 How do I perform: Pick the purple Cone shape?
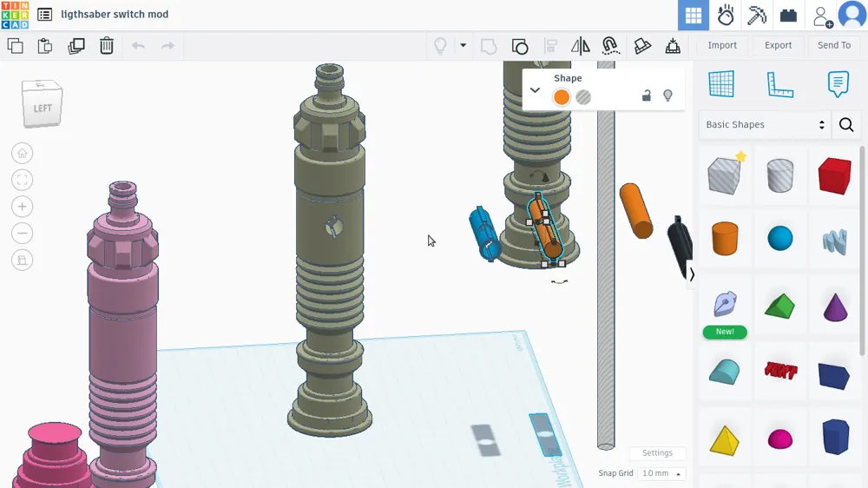[835, 307]
